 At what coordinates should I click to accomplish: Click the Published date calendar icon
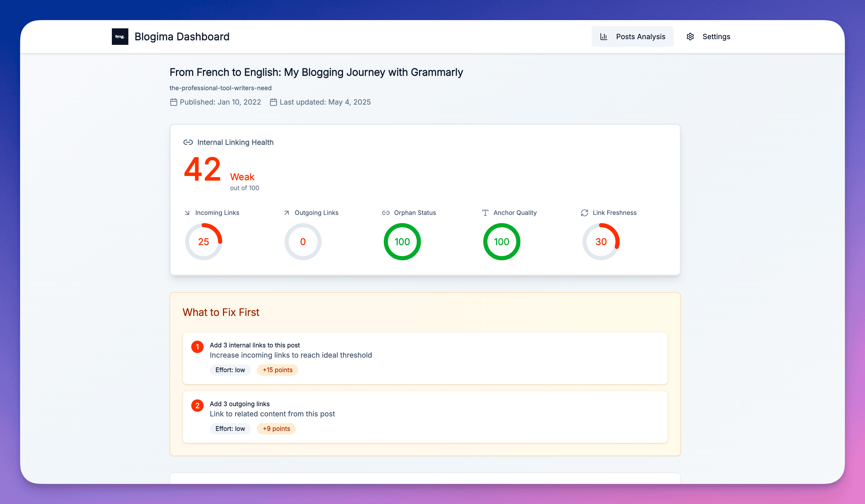click(174, 102)
